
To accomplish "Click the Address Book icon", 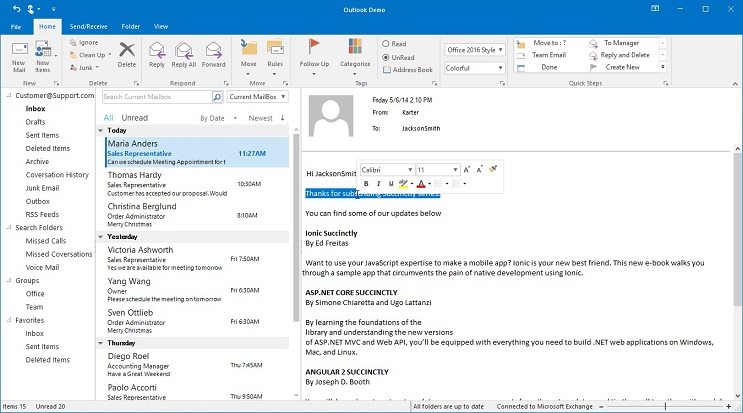I will [387, 70].
